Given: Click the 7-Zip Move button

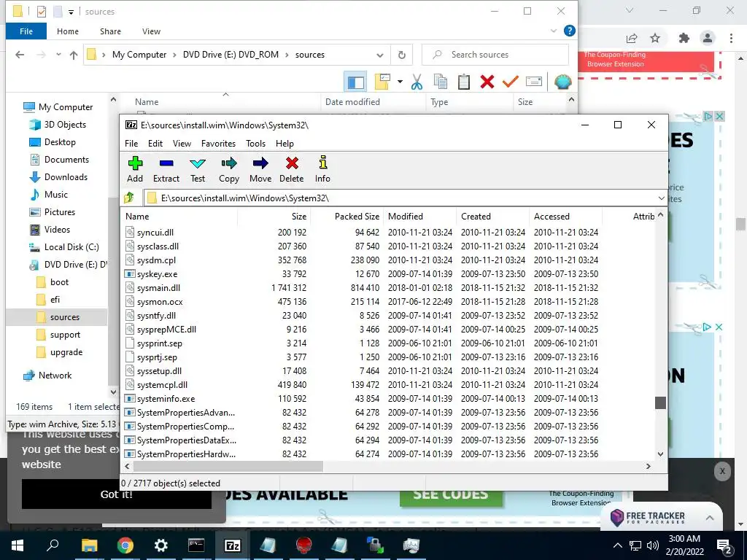Looking at the screenshot, I should (x=260, y=169).
